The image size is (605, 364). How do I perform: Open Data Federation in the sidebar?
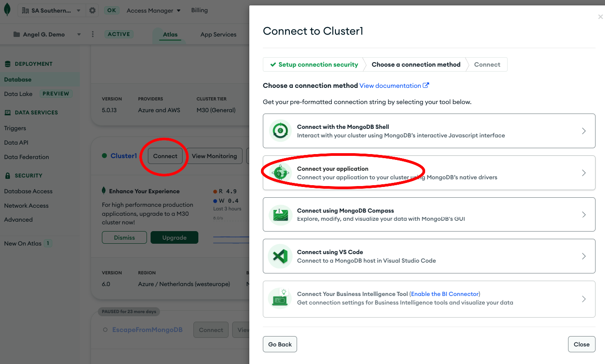coord(27,157)
